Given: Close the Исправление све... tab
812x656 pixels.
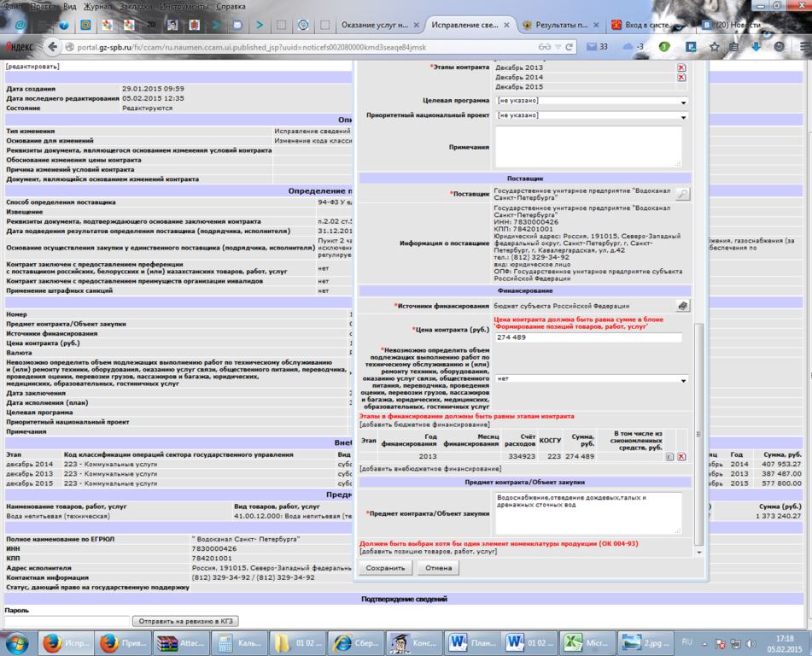Looking at the screenshot, I should [506, 25].
